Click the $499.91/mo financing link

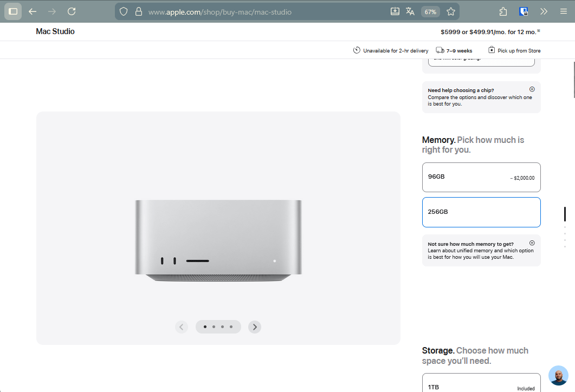500,31
